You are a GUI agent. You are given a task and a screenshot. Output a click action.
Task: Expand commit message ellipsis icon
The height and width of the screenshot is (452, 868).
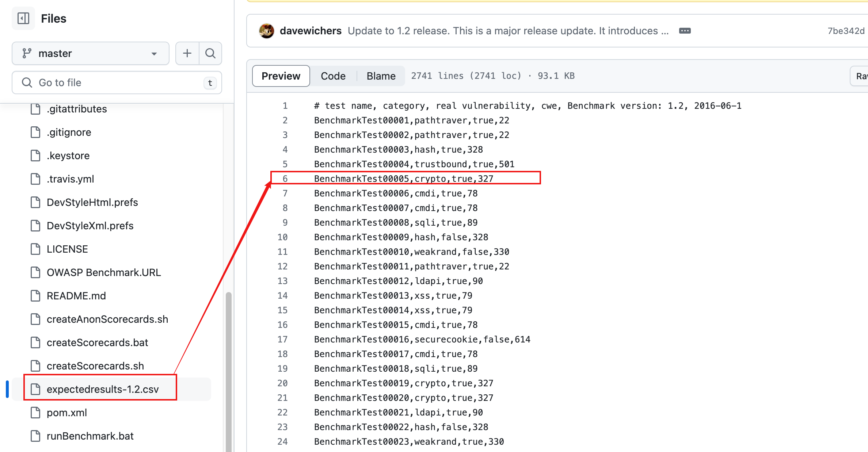(685, 31)
